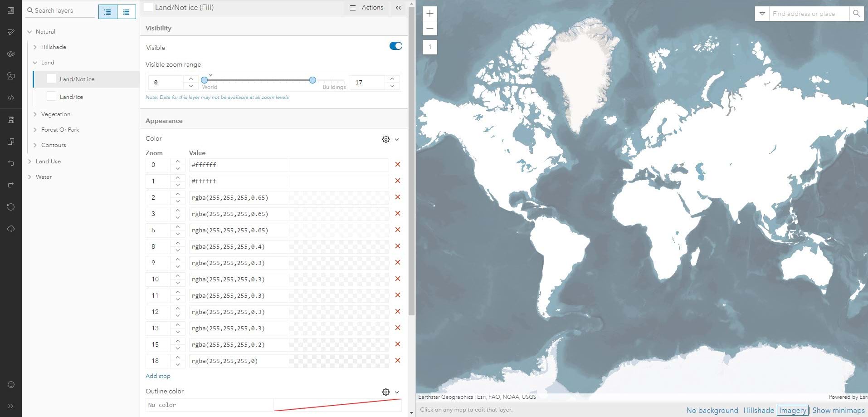868x417 pixels.
Task: Expand the Contours layer group
Action: 35,145
